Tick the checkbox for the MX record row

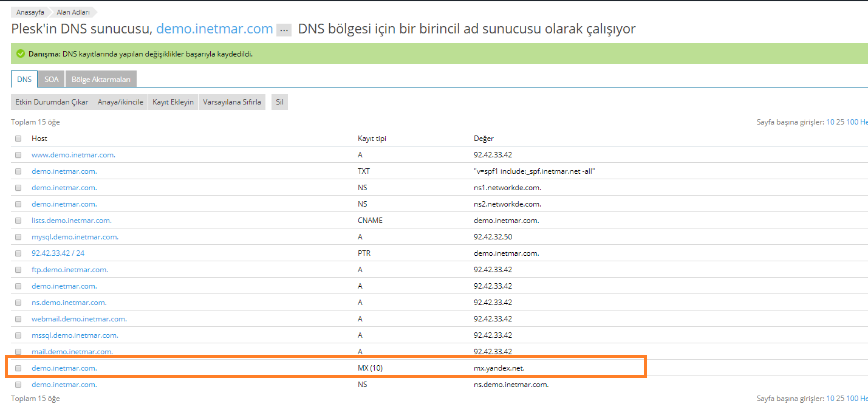pyautogui.click(x=18, y=368)
